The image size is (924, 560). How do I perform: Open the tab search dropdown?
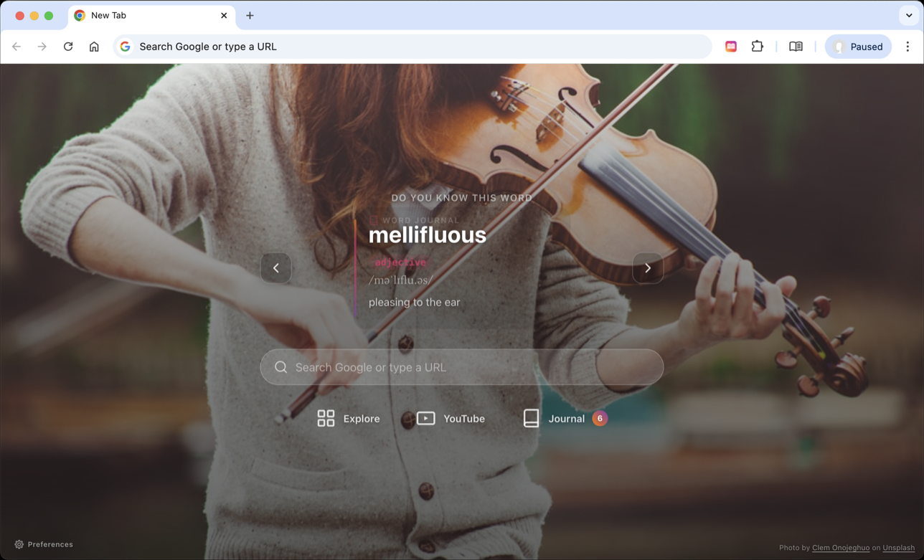[x=910, y=15]
